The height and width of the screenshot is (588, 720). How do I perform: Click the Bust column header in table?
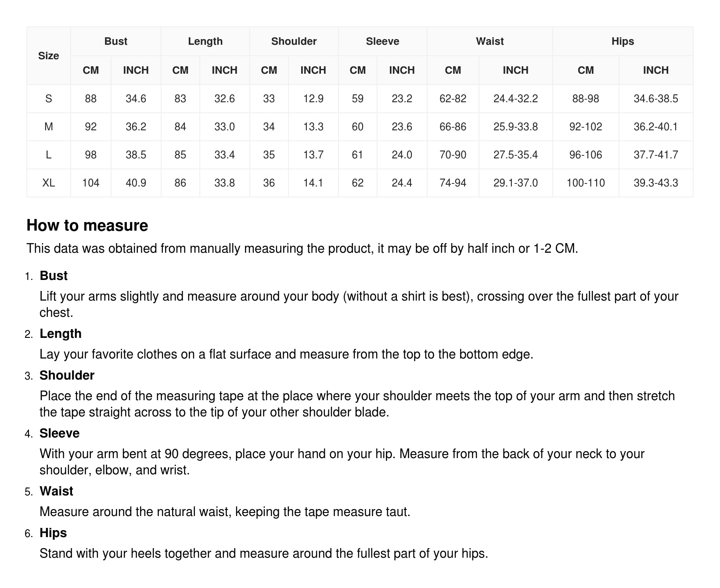[x=116, y=41]
